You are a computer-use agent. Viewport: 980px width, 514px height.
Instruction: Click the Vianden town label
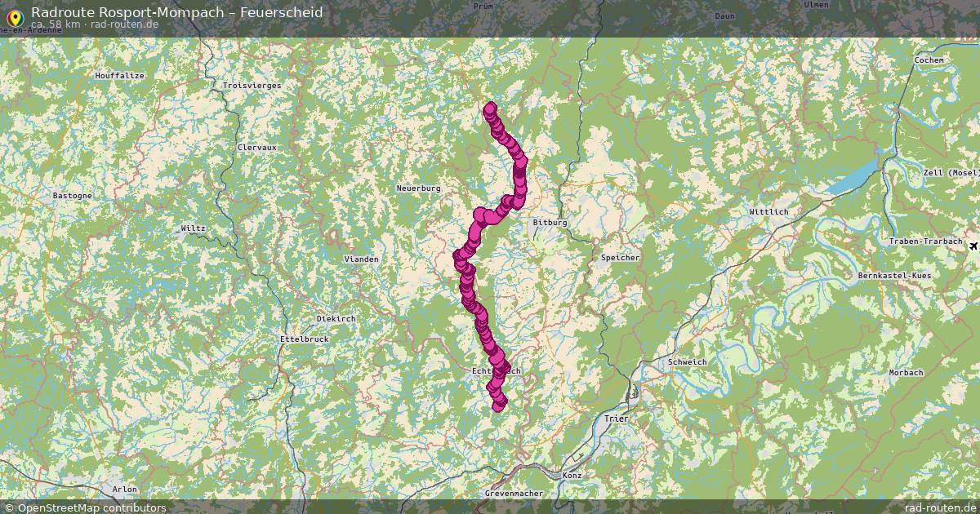pyautogui.click(x=362, y=259)
